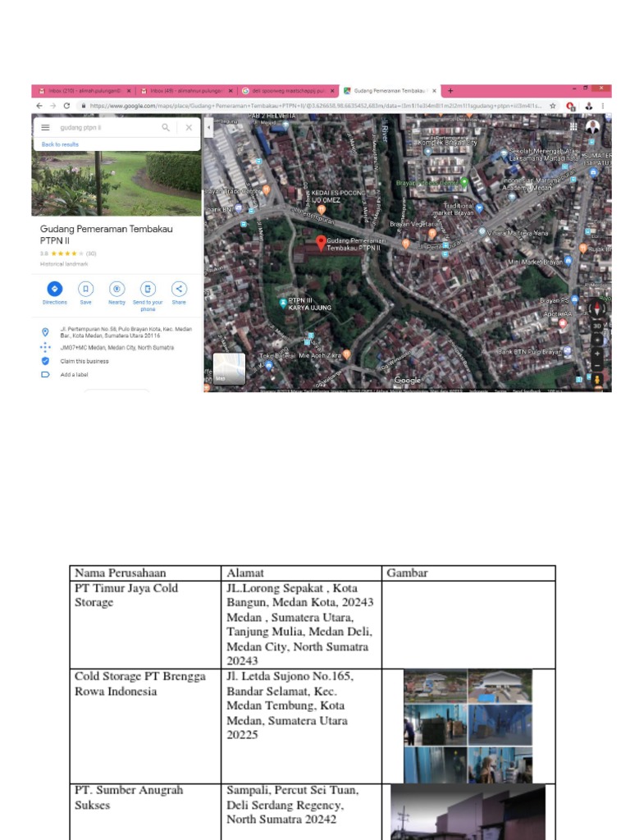Click the Save bookmark icon
630x840 pixels.
coord(85,289)
